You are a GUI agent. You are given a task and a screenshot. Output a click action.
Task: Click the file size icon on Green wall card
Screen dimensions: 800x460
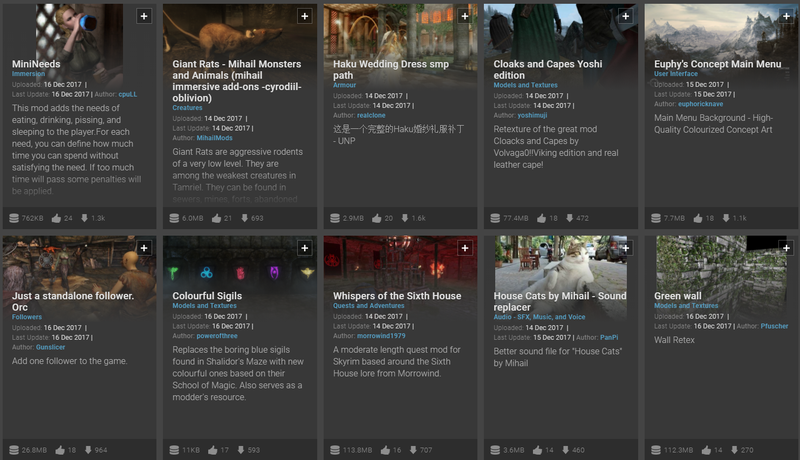coord(656,450)
